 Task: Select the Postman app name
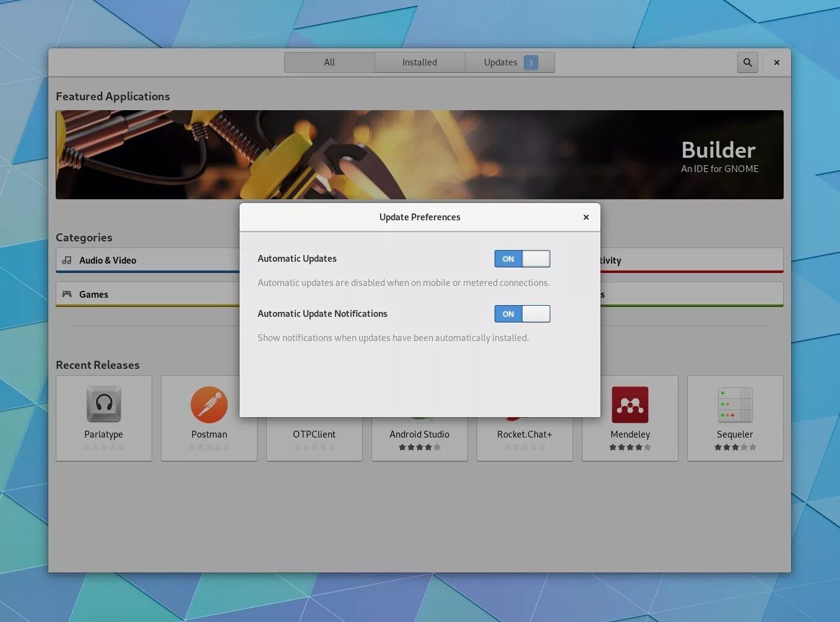click(x=209, y=434)
